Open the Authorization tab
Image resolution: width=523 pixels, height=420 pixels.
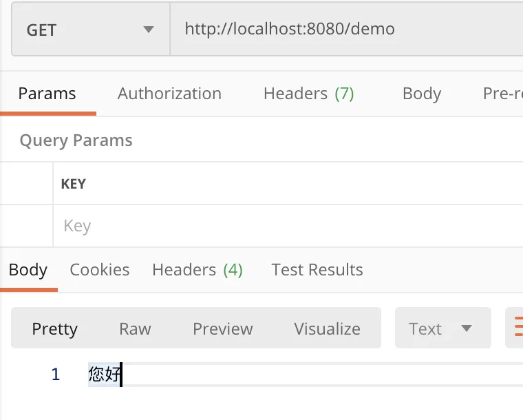pos(169,94)
